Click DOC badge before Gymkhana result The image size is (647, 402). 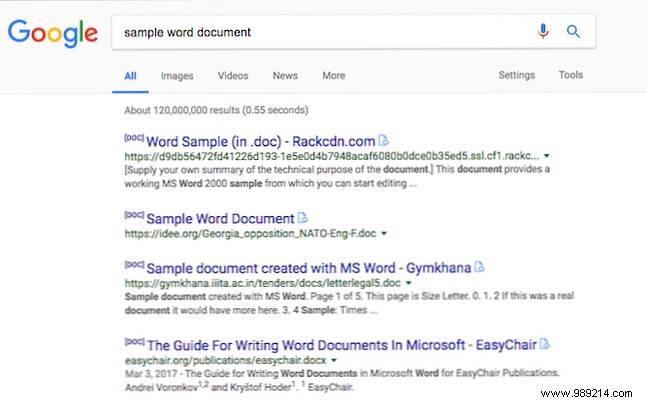134,264
